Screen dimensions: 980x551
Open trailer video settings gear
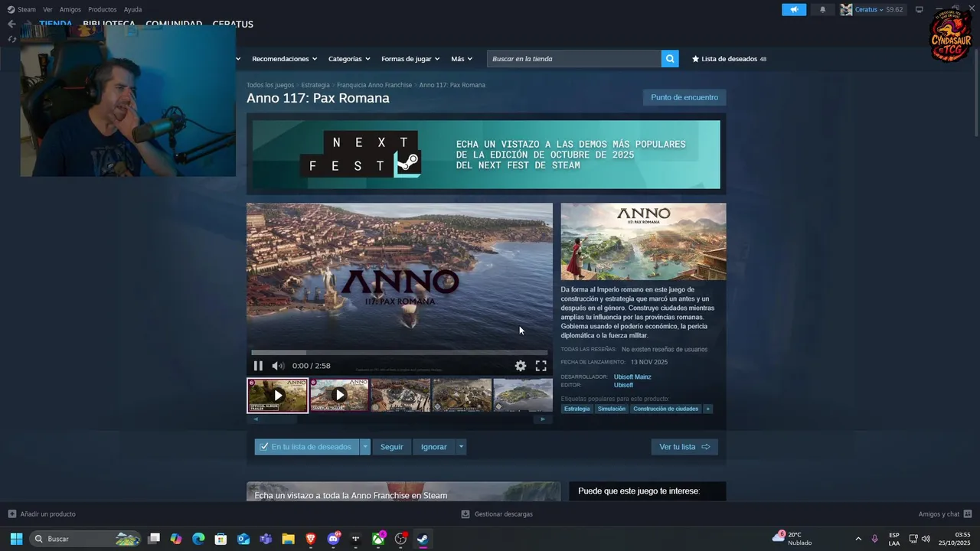point(521,366)
